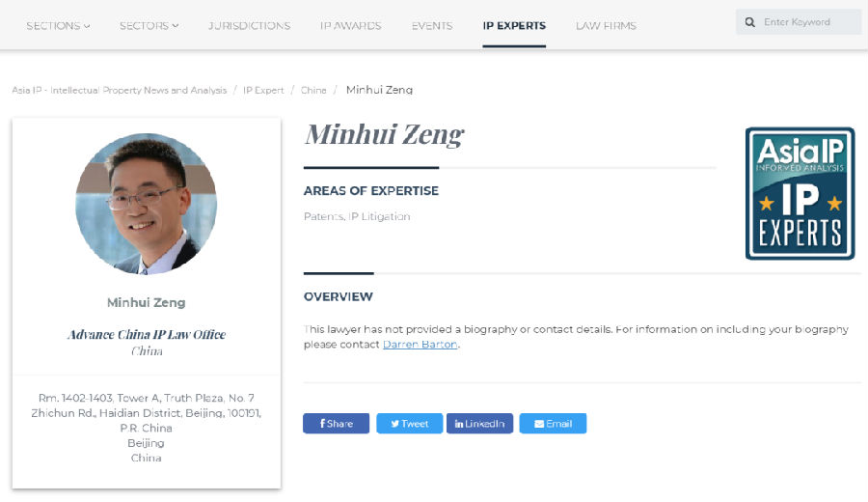Go to the China breadcrumb link
Image resolution: width=868 pixels, height=502 pixels.
tap(313, 90)
